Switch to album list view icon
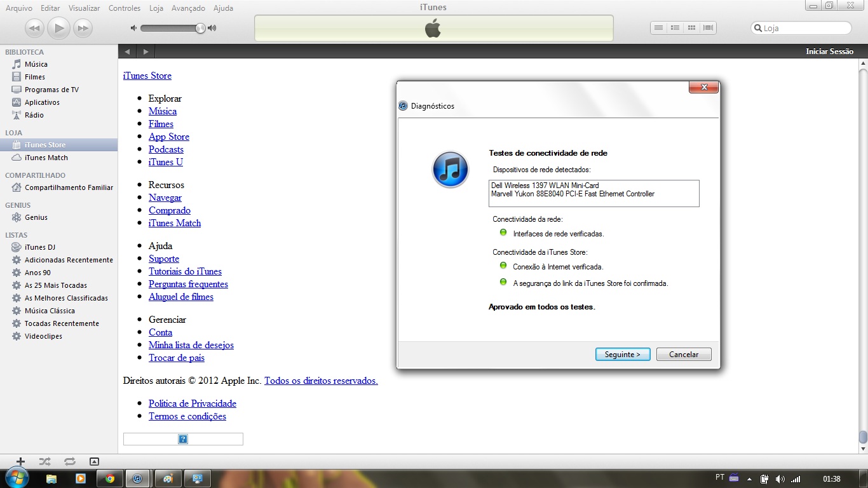The width and height of the screenshot is (868, 488). click(675, 28)
